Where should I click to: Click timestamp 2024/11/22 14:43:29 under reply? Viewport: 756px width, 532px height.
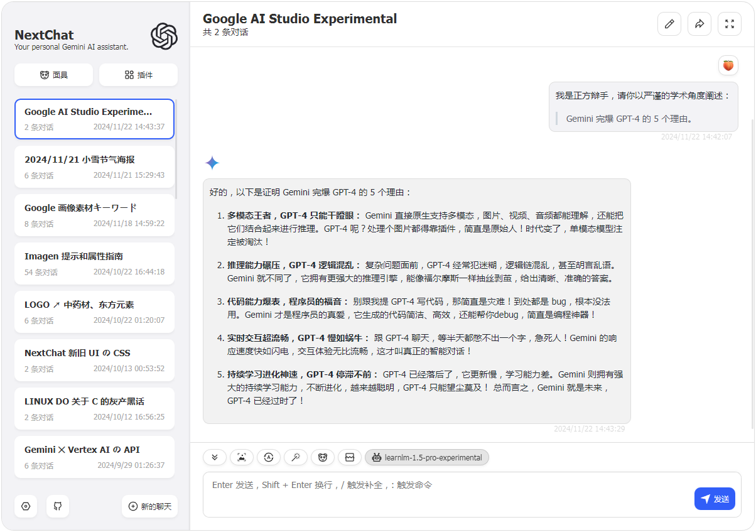point(589,429)
